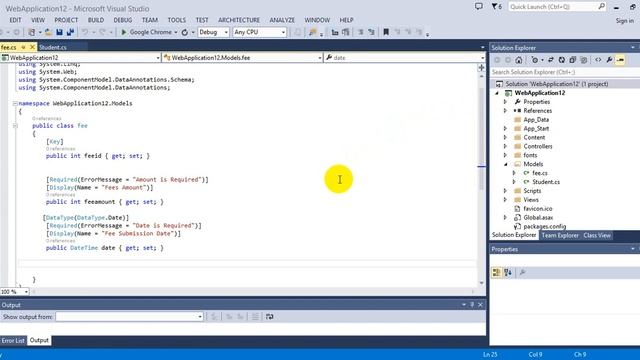This screenshot has height=360, width=640.
Task: Pin the fee.cs tab
Action: click(23, 47)
